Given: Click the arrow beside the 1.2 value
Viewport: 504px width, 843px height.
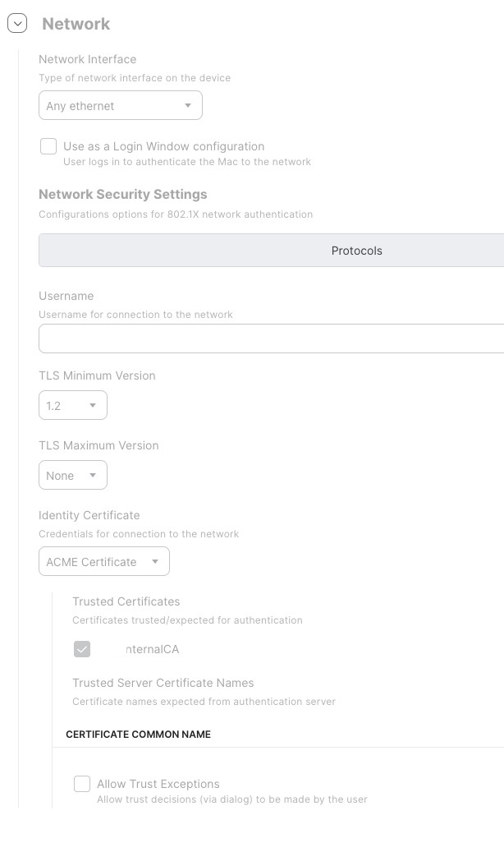Looking at the screenshot, I should [93, 406].
